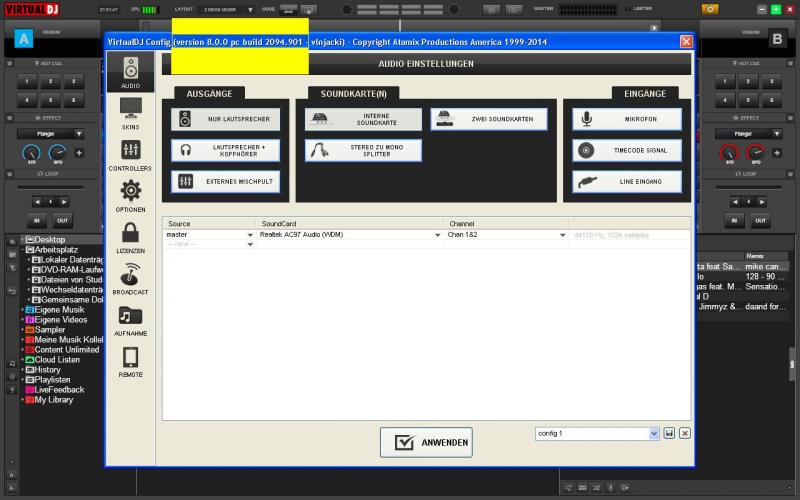The width and height of the screenshot is (800, 500).
Task: Collapse the Arbeitsplatz tree node
Action: tap(23, 249)
